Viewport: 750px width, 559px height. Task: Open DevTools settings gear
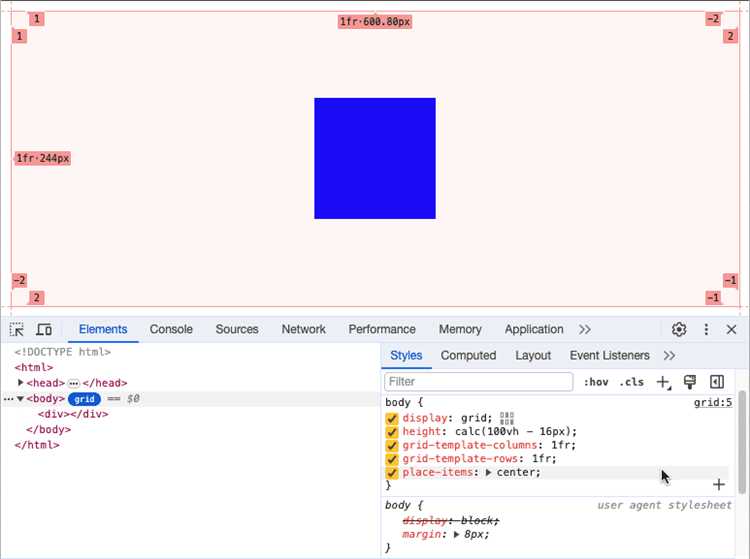click(x=679, y=329)
